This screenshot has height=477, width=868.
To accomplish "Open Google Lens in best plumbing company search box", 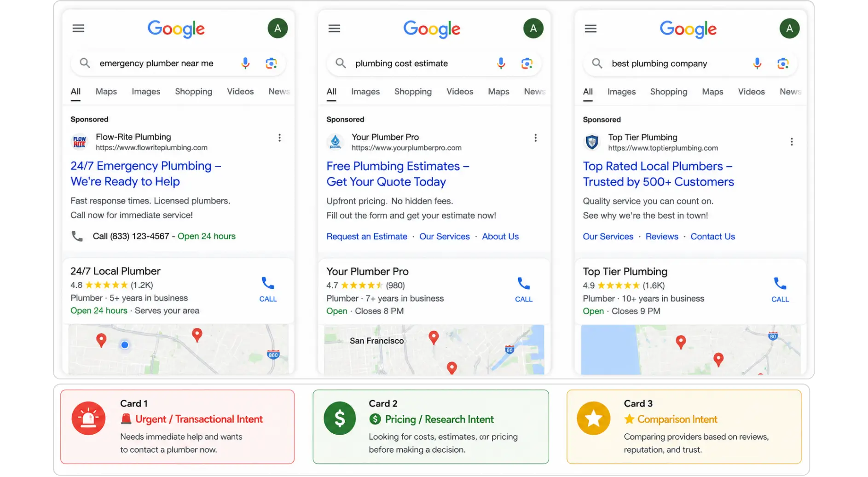I will [x=783, y=63].
